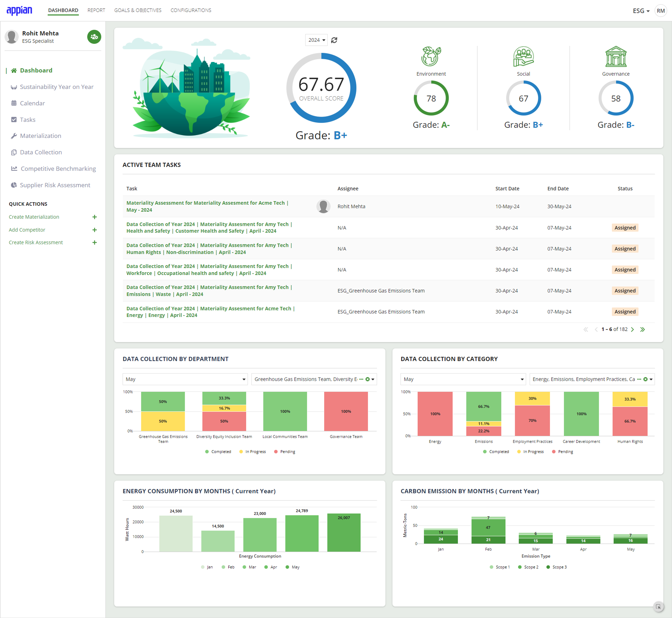This screenshot has width=672, height=618.
Task: Toggle Pending legend in category chart
Action: [x=562, y=452]
